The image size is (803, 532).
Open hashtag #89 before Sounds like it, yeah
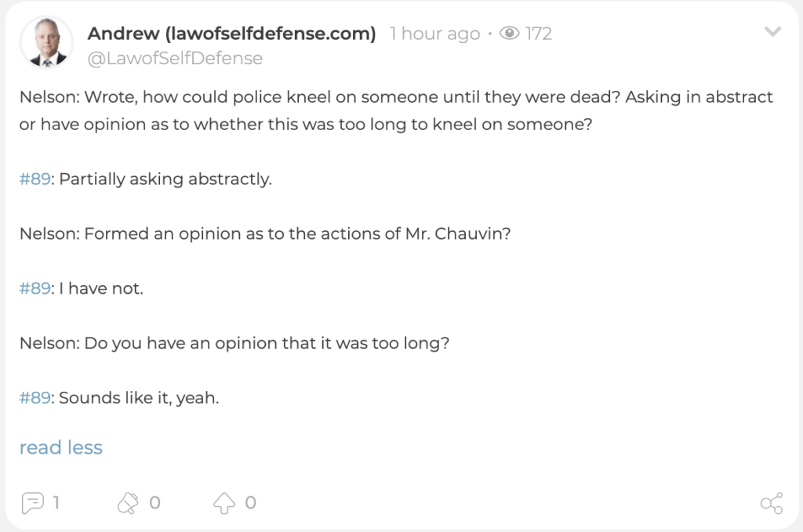pos(35,398)
